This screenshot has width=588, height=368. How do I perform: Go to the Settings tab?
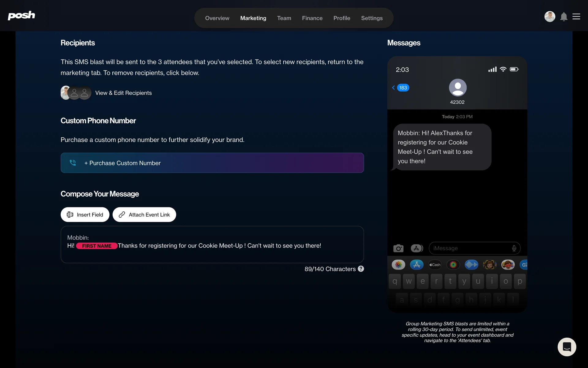pyautogui.click(x=372, y=18)
